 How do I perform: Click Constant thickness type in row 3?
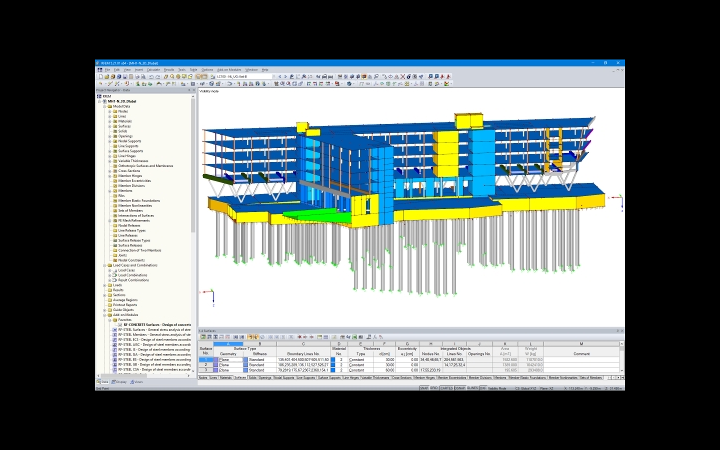pos(361,370)
